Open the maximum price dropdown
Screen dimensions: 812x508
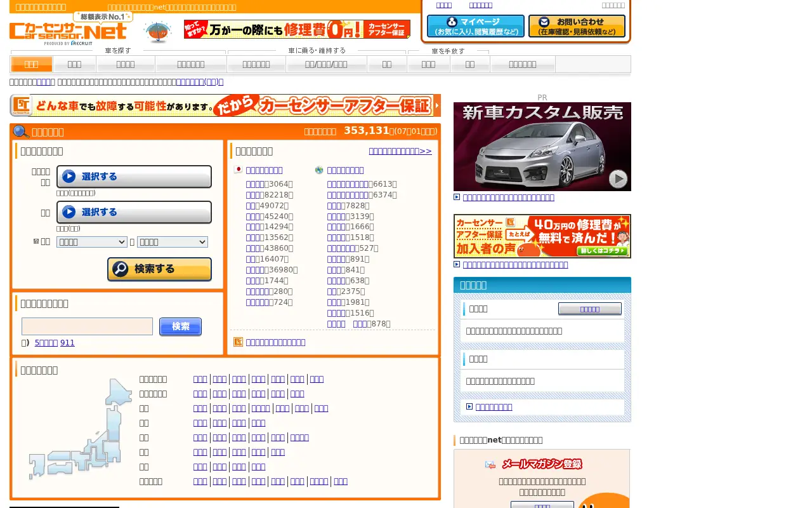tap(173, 242)
